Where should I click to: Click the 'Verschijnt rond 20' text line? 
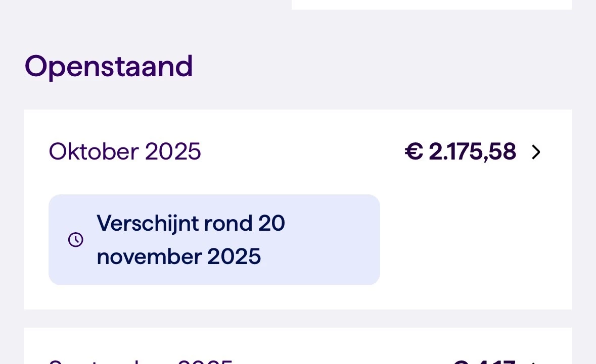(x=191, y=223)
